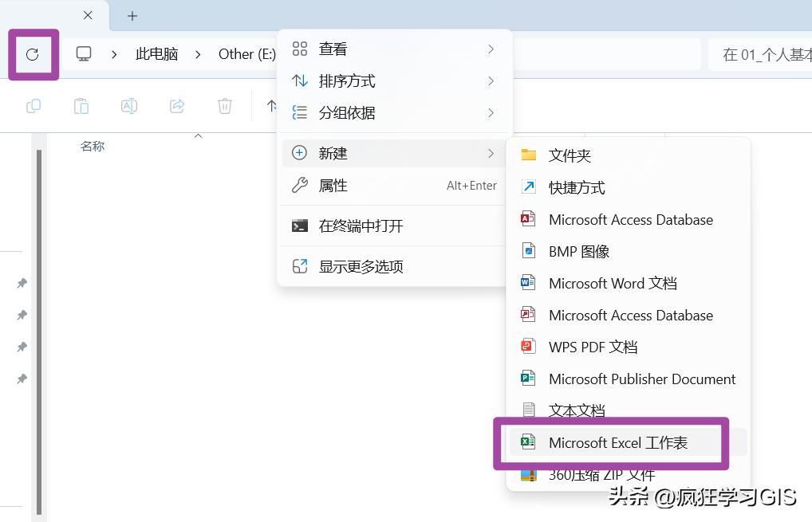Create a new BMP 图像
The height and width of the screenshot is (522, 812).
(x=629, y=251)
